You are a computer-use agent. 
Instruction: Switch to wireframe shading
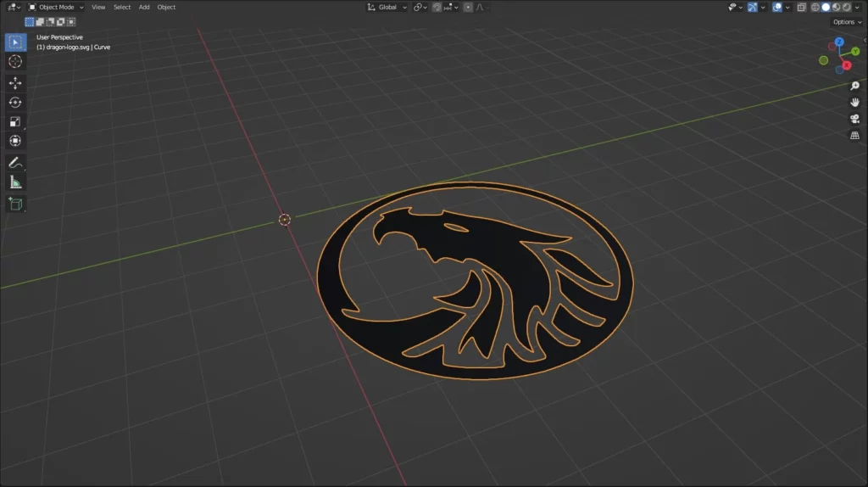[815, 7]
